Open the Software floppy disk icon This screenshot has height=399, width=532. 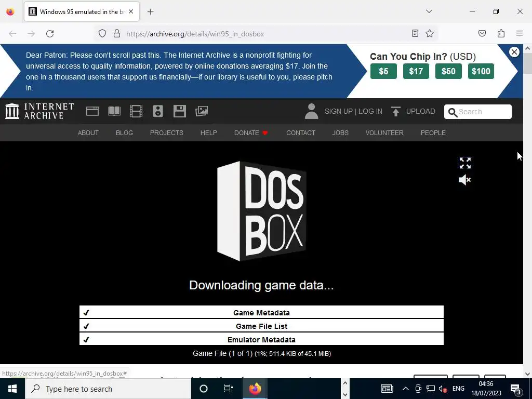(179, 111)
